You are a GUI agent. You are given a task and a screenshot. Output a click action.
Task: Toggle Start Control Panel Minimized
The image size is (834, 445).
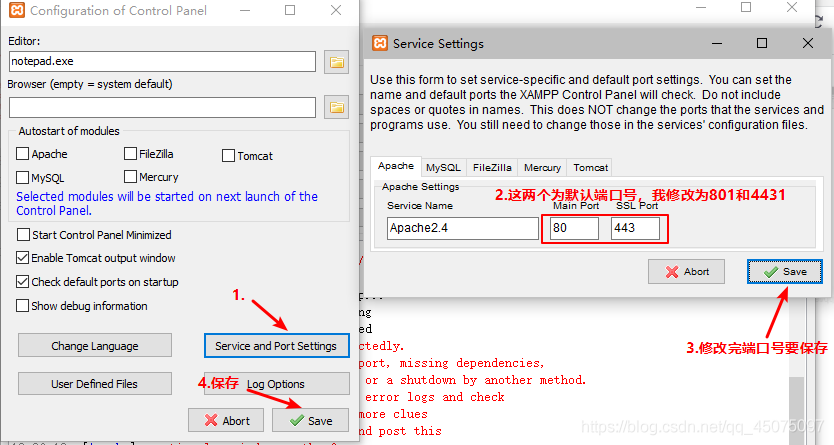23,234
